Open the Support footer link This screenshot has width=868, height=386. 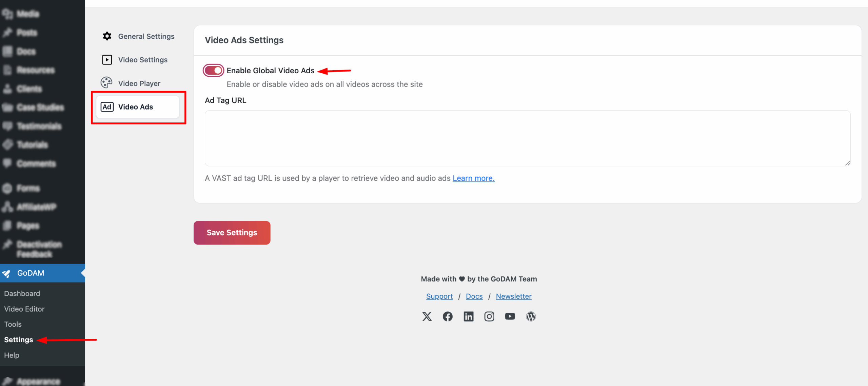[x=439, y=296]
